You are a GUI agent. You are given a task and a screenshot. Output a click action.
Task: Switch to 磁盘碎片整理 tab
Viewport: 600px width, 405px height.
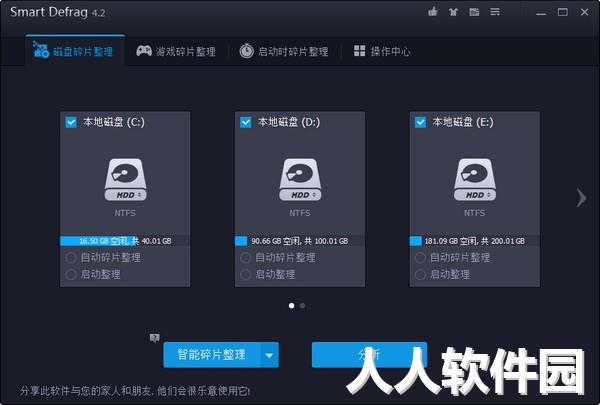75,51
